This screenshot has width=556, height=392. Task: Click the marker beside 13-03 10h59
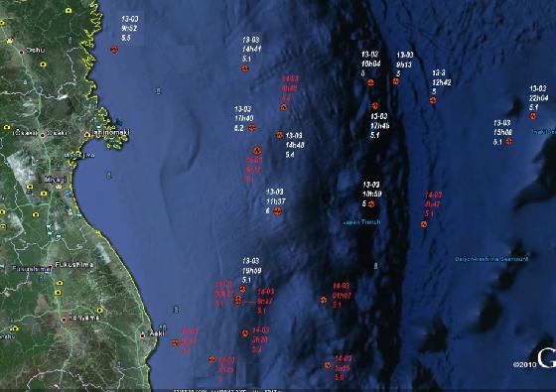(x=371, y=203)
